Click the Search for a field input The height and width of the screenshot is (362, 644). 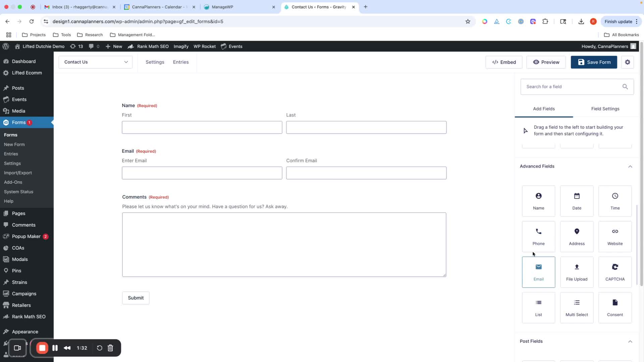tap(572, 86)
